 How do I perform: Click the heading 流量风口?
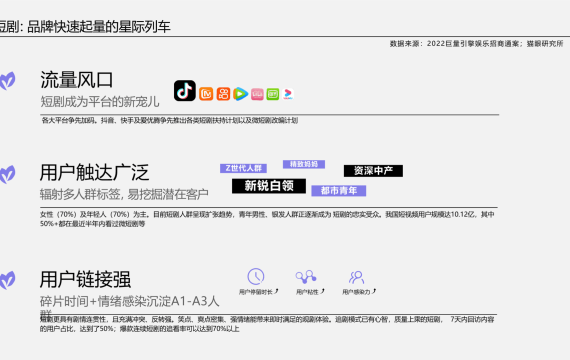click(x=77, y=80)
